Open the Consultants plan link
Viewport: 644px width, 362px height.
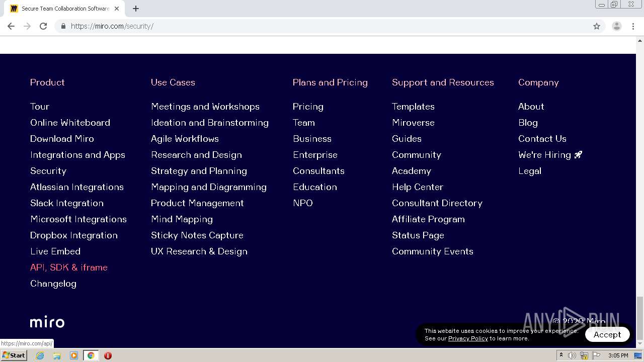pos(318,171)
